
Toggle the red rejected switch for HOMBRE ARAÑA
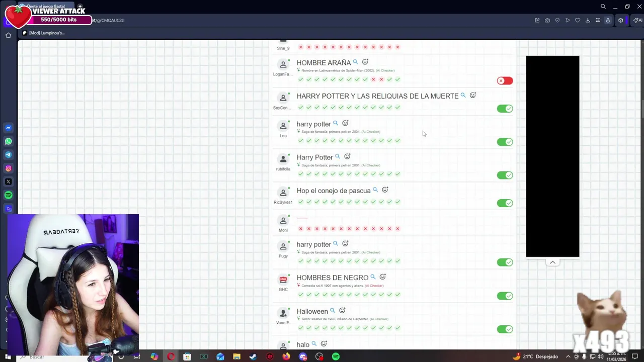coord(505,80)
